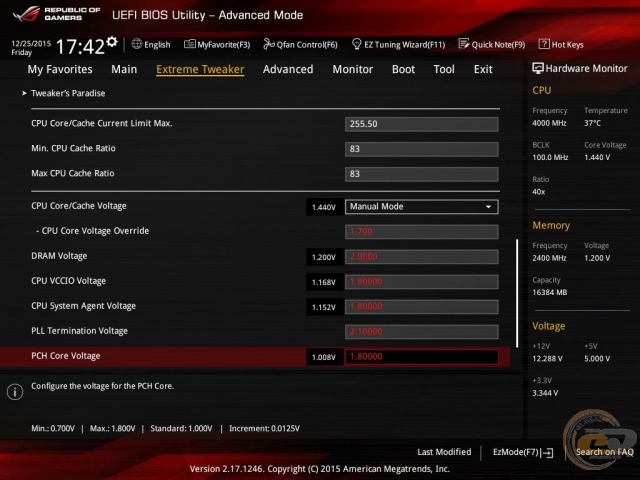
Task: Open the My Favorites tab
Action: click(60, 69)
